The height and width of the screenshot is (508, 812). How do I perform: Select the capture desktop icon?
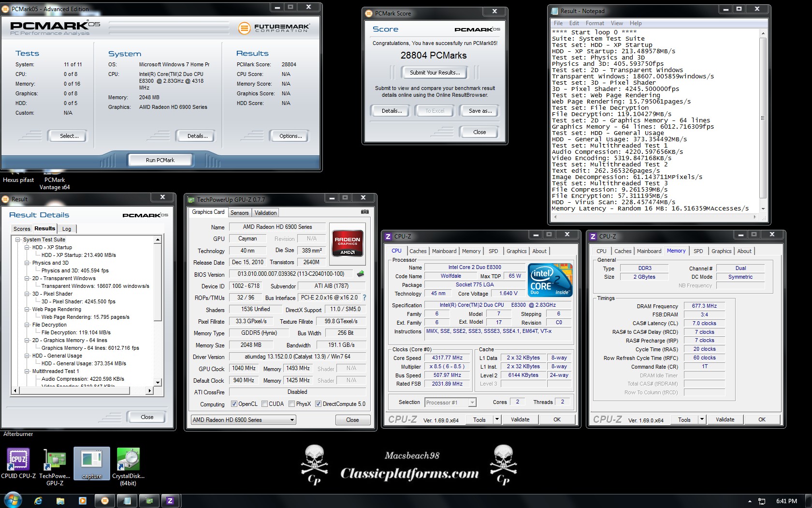[92, 463]
